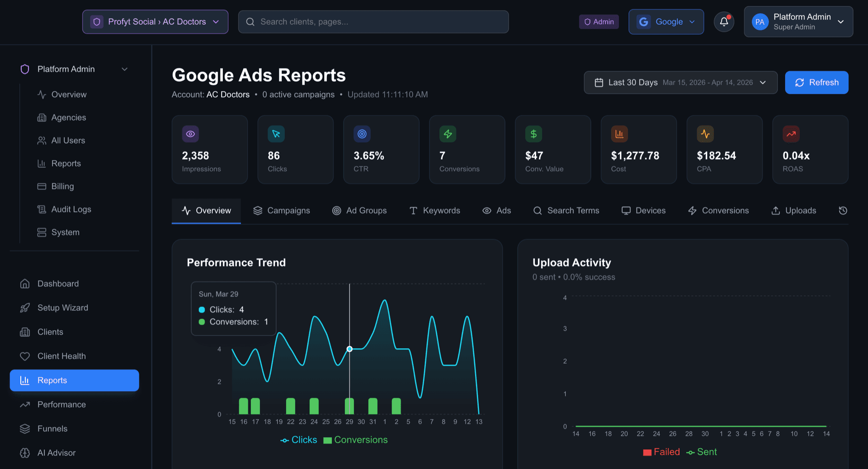
Task: Click the CTR target icon
Action: (362, 134)
